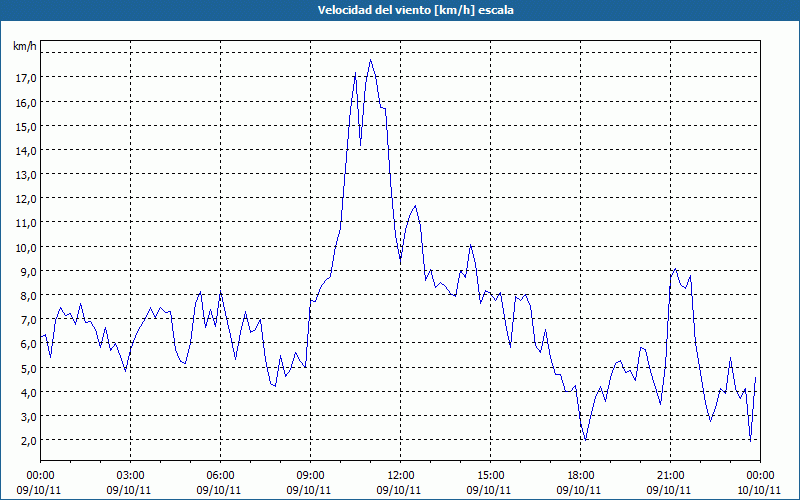Click the 9,0 label on the y-axis
800x500 pixels.
pos(28,272)
